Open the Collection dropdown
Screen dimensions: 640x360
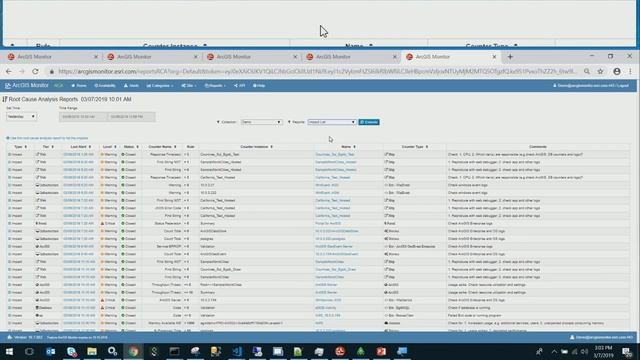tap(261, 122)
